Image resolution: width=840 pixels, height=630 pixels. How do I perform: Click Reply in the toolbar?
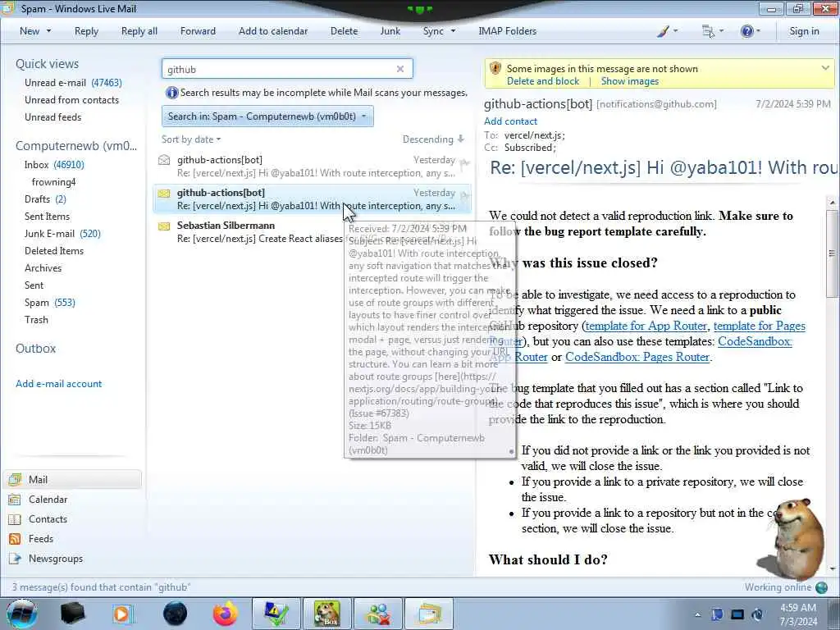pyautogui.click(x=86, y=31)
